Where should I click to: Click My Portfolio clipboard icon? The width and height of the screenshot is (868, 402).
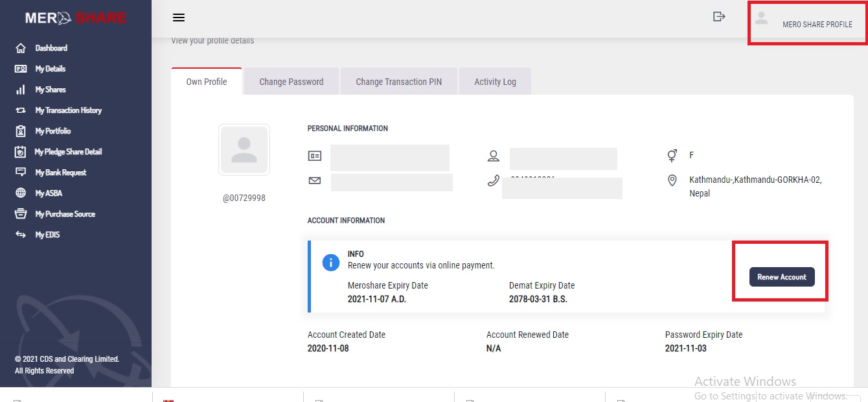[21, 131]
